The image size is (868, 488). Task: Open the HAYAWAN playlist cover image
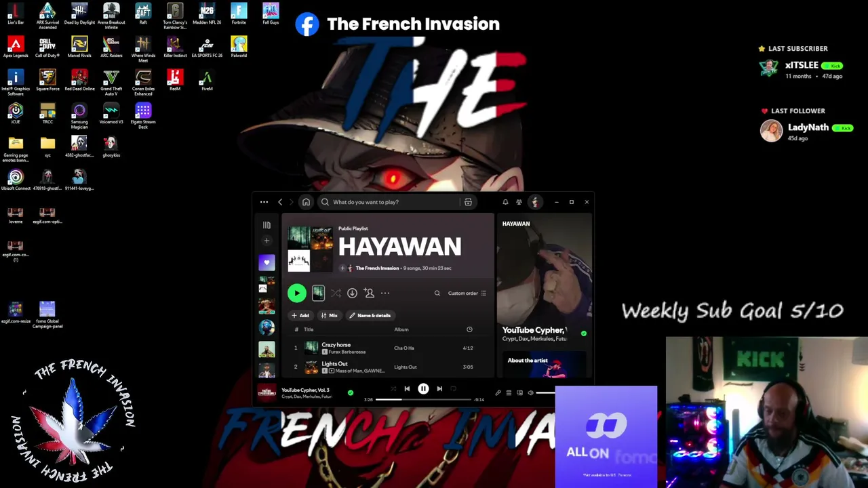[x=309, y=249]
